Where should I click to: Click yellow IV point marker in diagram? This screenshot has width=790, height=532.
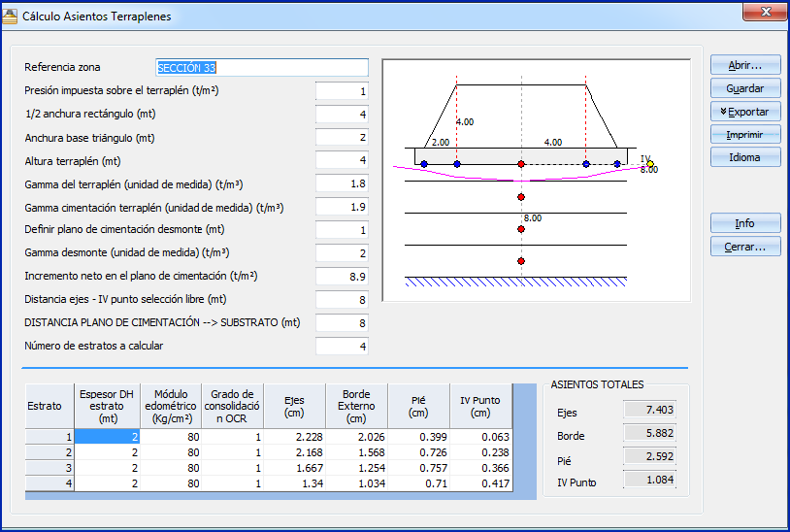pos(650,164)
